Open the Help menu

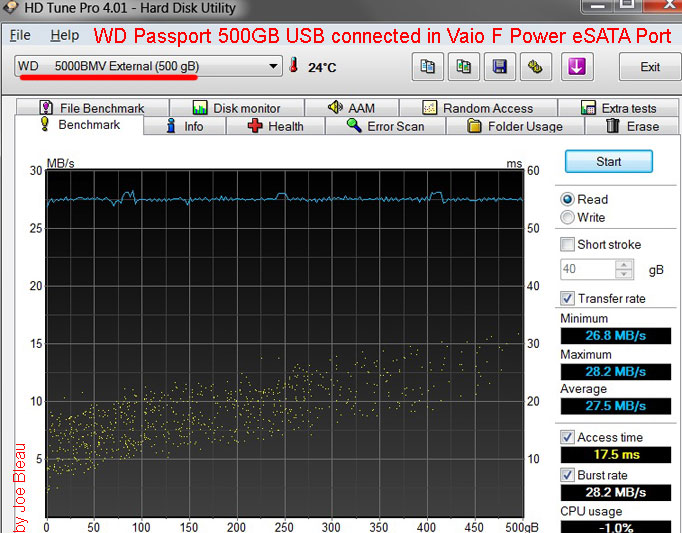[x=64, y=35]
